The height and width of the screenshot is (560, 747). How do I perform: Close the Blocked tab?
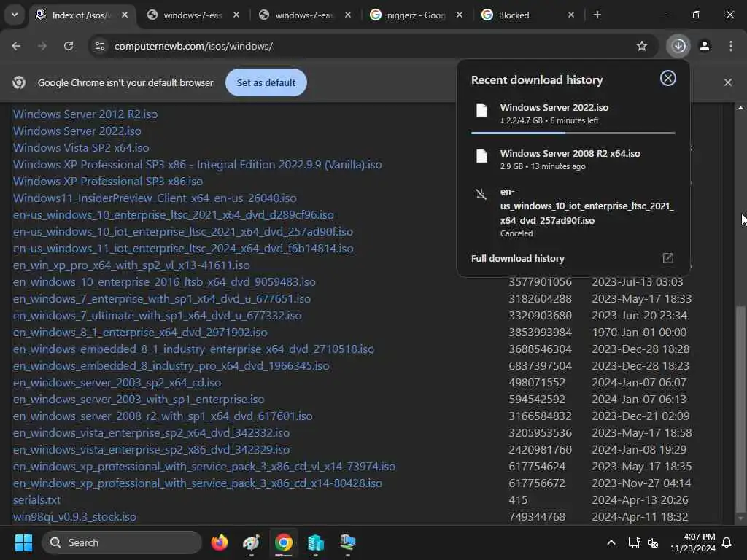tap(570, 15)
